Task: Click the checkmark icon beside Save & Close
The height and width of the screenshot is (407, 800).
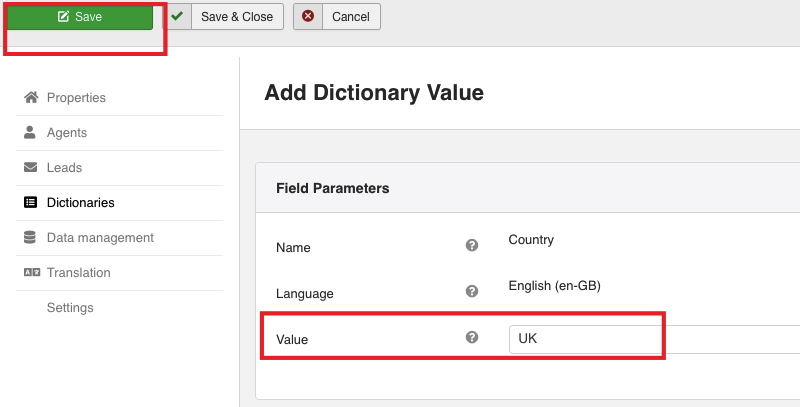Action: tap(177, 17)
